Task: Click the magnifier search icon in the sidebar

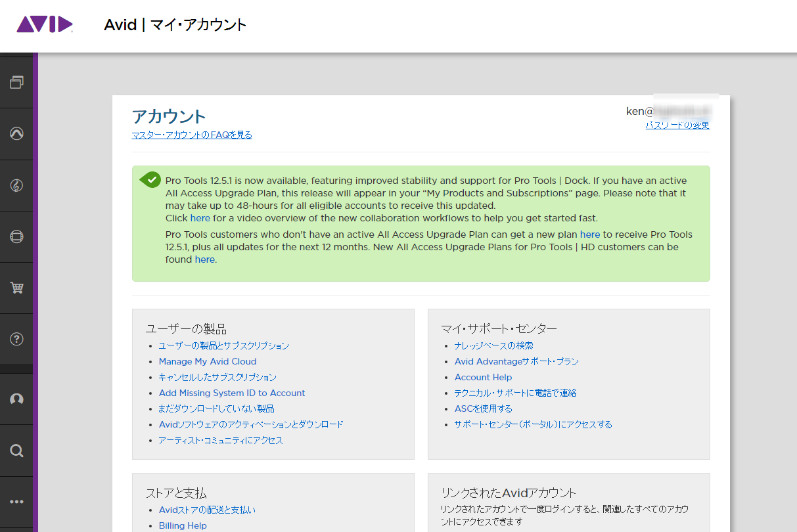Action: pos(17,451)
